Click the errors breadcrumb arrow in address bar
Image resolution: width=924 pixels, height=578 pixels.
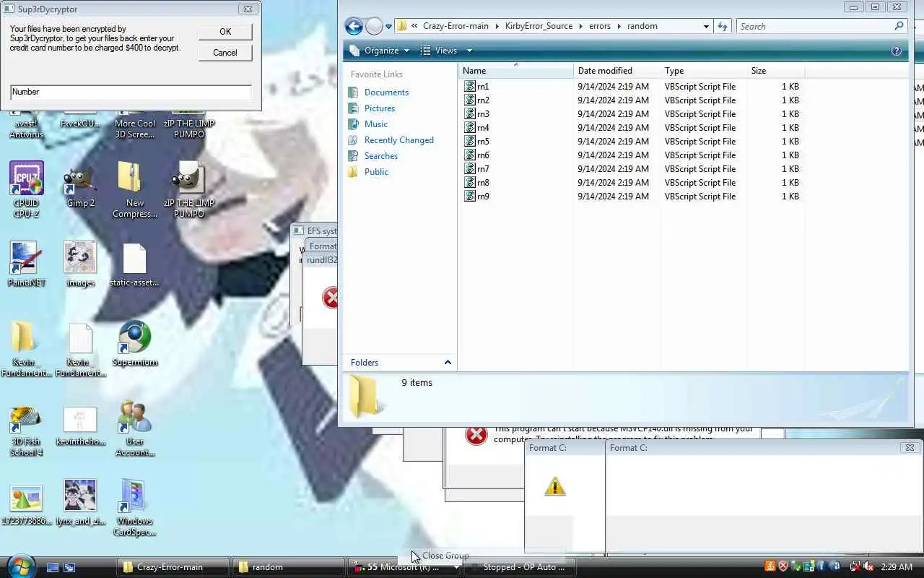point(619,26)
